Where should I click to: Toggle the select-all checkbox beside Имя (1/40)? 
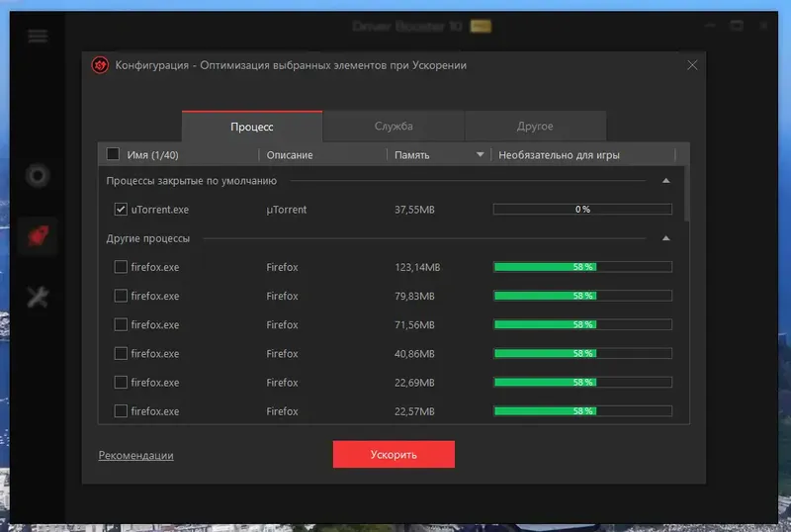[113, 154]
